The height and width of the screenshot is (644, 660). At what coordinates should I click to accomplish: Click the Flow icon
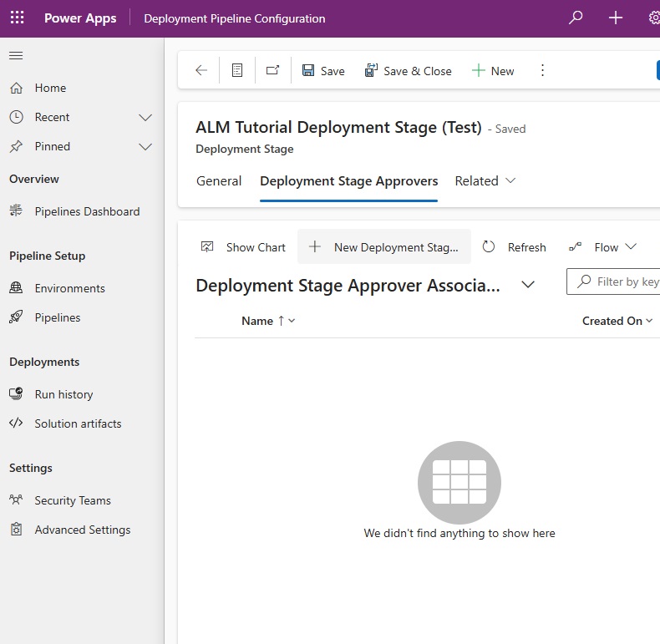pos(575,246)
